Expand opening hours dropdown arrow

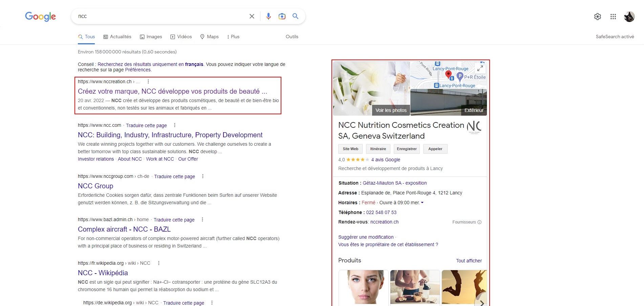[x=422, y=203]
